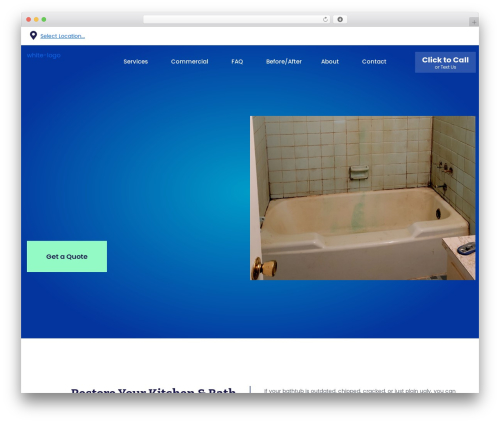The height and width of the screenshot is (423, 500).
Task: Click the round icon right of address bar
Action: pyautogui.click(x=340, y=19)
